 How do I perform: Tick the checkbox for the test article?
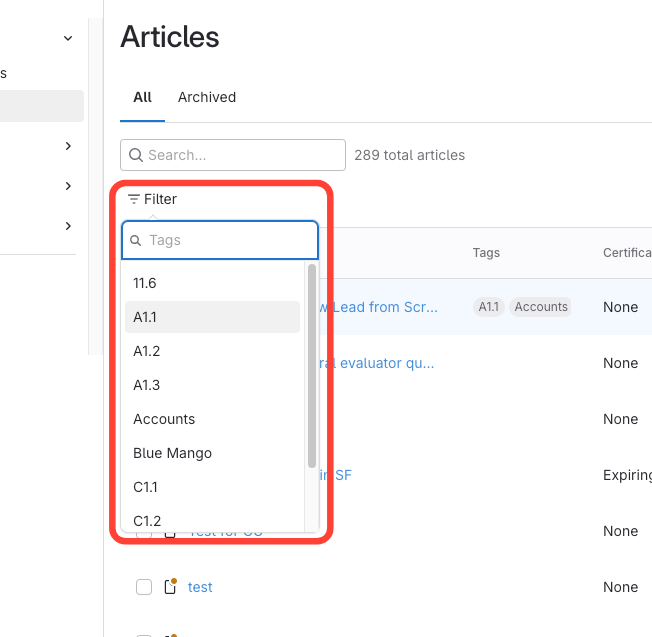144,587
